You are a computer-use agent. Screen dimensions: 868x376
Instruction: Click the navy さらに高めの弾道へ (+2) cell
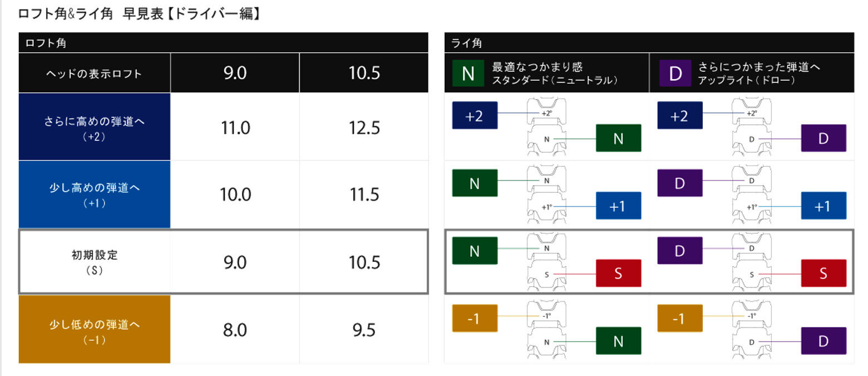pos(95,127)
